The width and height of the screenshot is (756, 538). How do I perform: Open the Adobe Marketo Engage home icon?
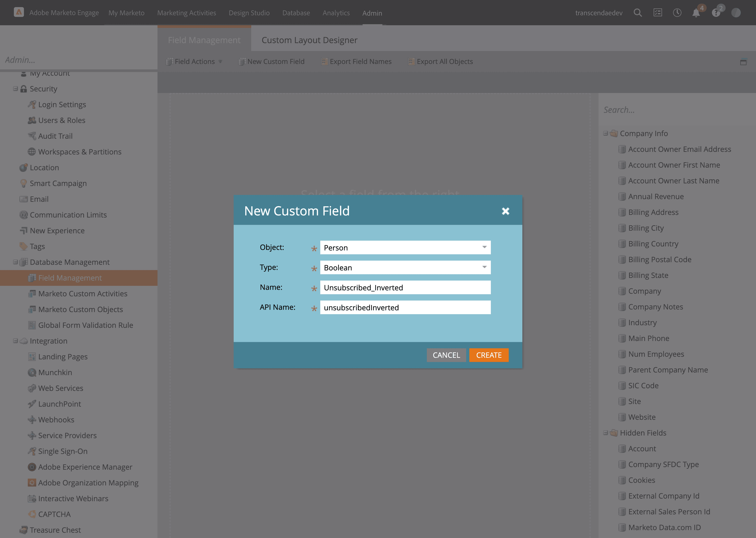pyautogui.click(x=19, y=12)
